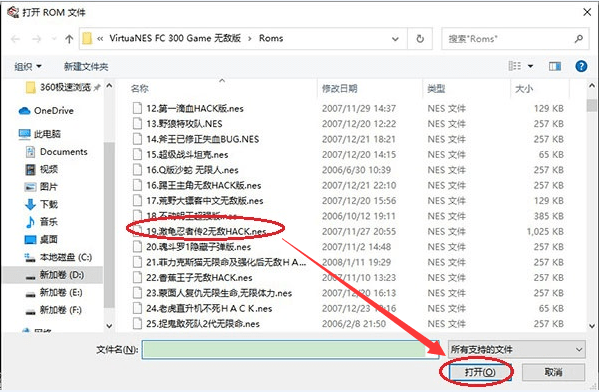Select file 14.斧王已修正失血BUG.NES
599x392 pixels.
click(202, 139)
